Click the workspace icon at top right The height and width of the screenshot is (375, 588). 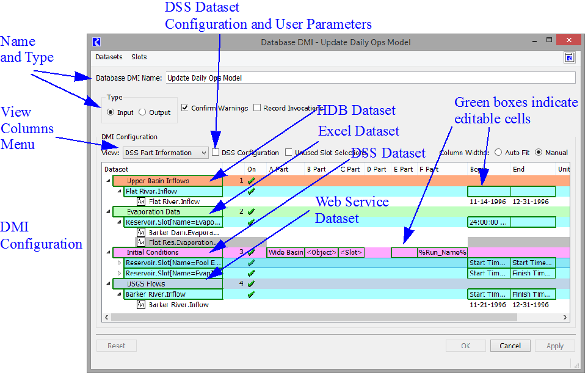(x=569, y=57)
